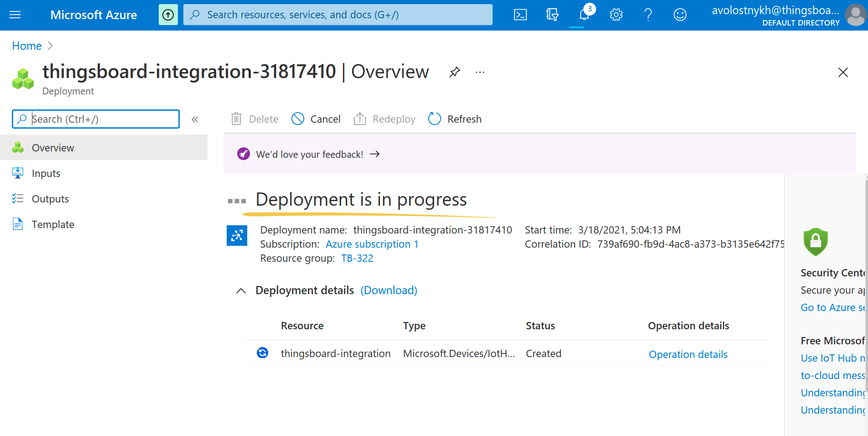
Task: Collapse the left menu with double chevron
Action: coord(195,119)
